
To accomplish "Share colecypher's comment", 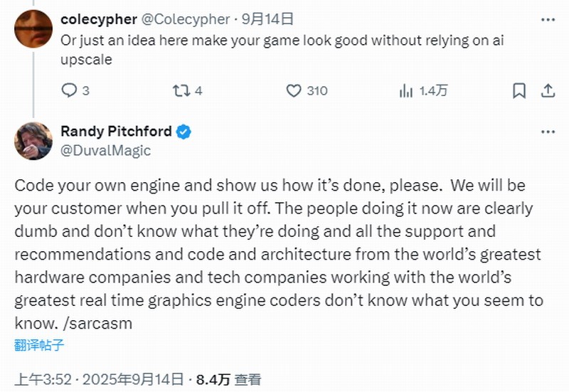I will pyautogui.click(x=548, y=90).
